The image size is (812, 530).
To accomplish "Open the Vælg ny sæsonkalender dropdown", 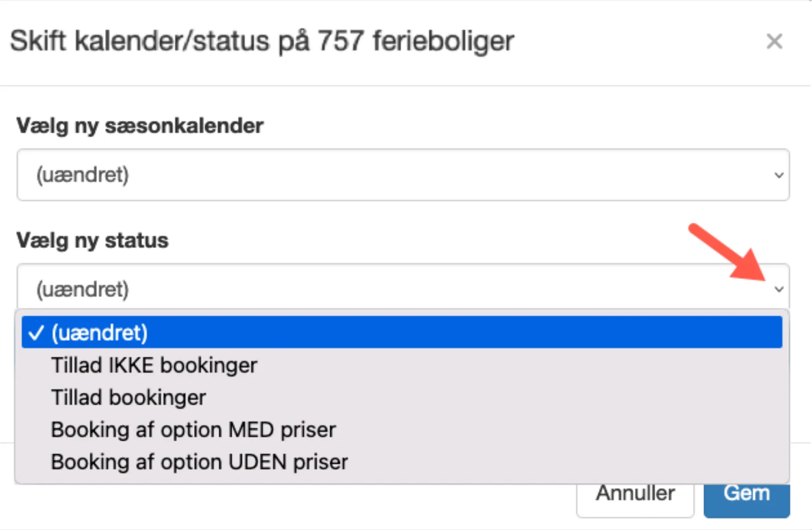I will pyautogui.click(x=401, y=175).
